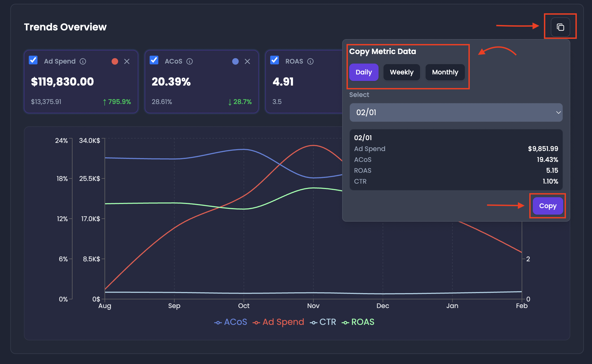This screenshot has width=592, height=364.
Task: Show ACoS info tooltip icon
Action: (x=190, y=61)
